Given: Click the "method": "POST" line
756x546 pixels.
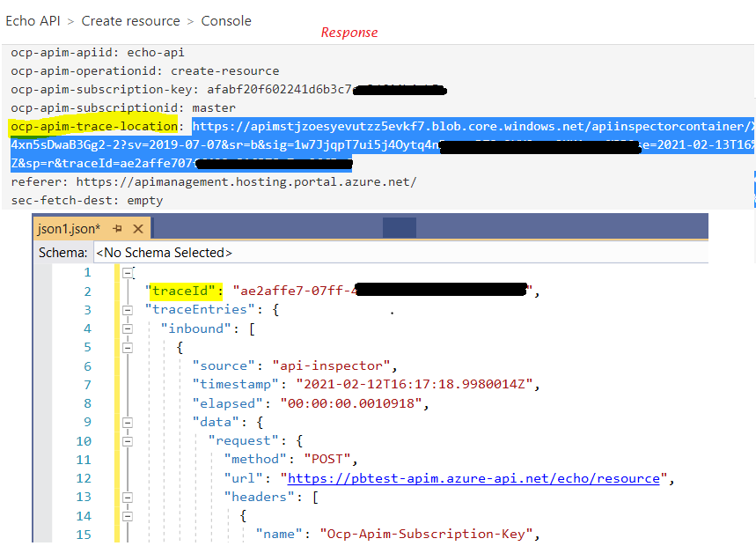Looking at the screenshot, I should [290, 459].
